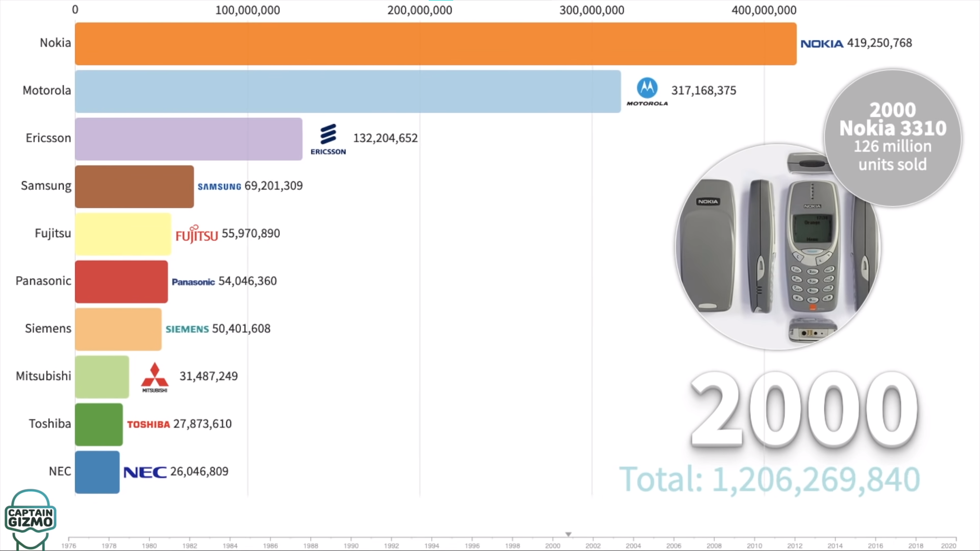
Task: Click the Mitsubishi value 31,487,249
Action: coord(209,377)
